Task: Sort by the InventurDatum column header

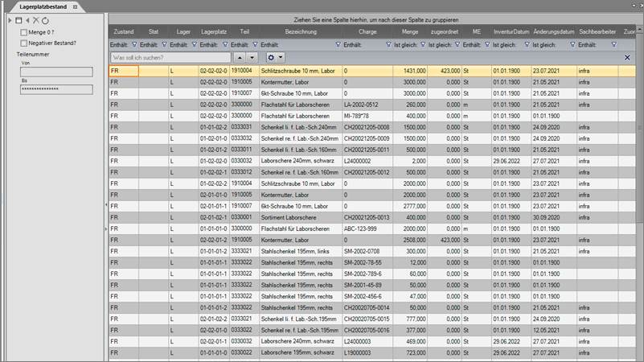Action: click(x=510, y=31)
